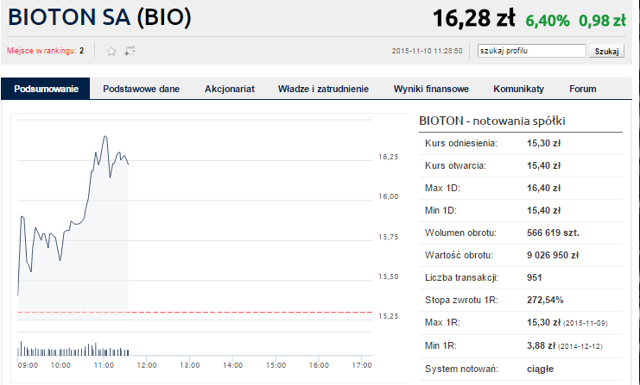Click the 11:00 time axis label
This screenshot has height=385, width=640.
coord(104,365)
